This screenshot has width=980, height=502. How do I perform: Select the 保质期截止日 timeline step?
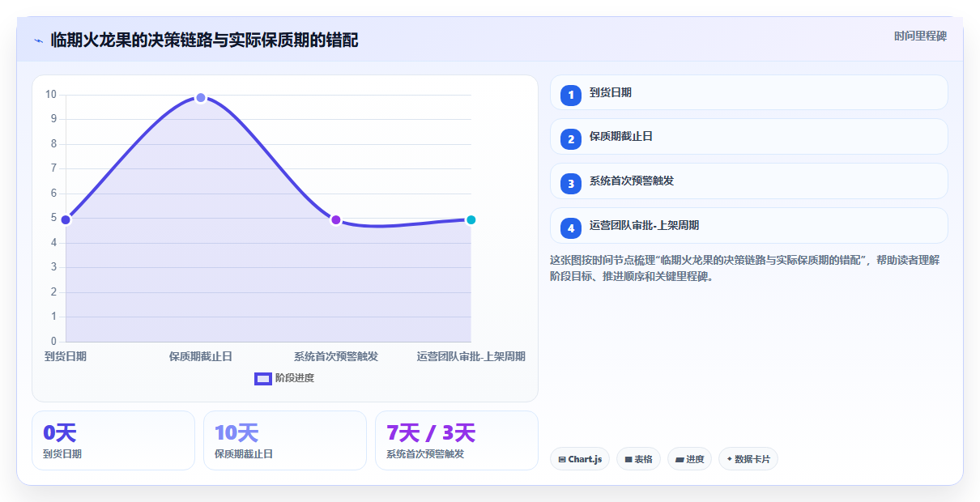[748, 137]
